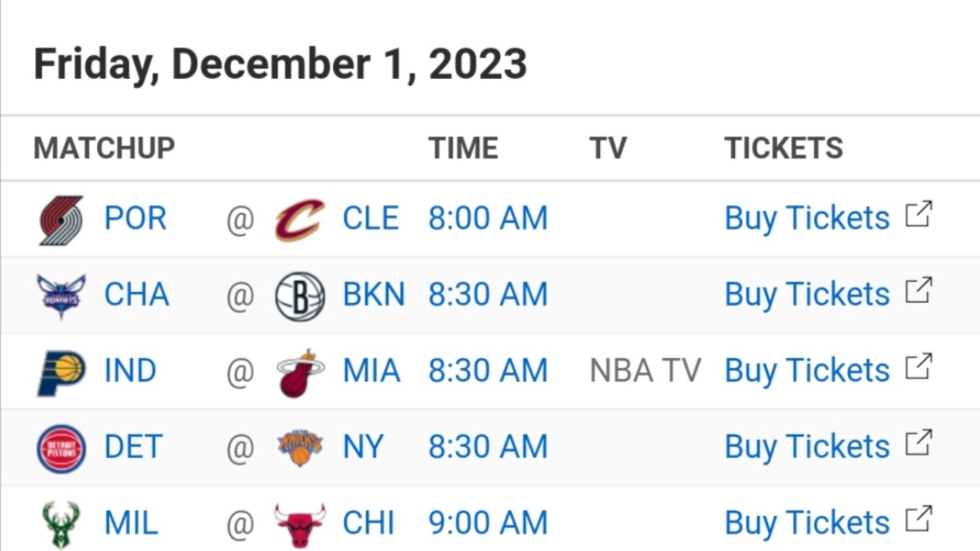
Task: Select the Detroit Pistons logo
Action: (x=61, y=448)
